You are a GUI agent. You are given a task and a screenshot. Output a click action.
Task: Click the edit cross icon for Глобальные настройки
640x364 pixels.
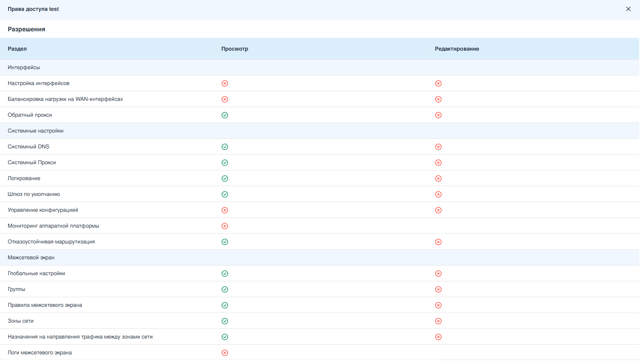[x=438, y=274]
